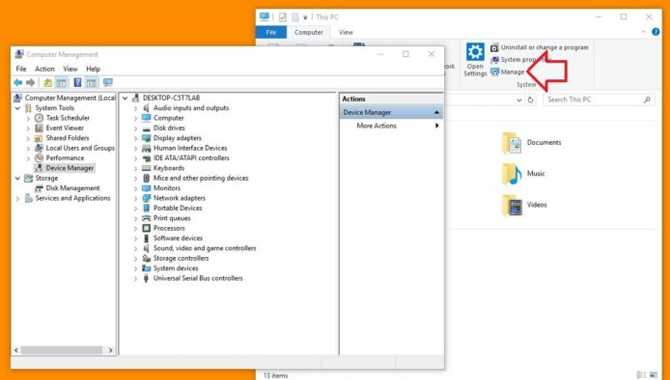
Task: Open the View menu in Computer Management
Action: pyautogui.click(x=71, y=69)
